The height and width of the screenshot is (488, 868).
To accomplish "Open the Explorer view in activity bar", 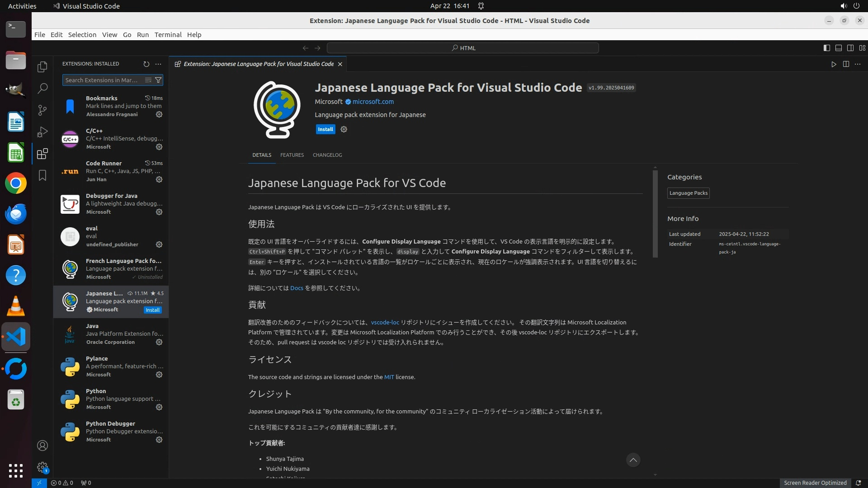I will (42, 67).
